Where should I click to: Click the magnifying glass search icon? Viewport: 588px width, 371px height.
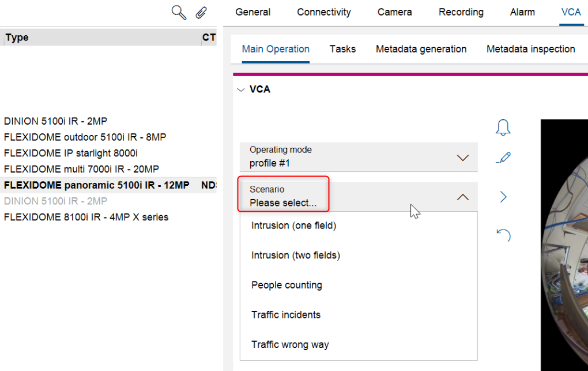(x=179, y=13)
